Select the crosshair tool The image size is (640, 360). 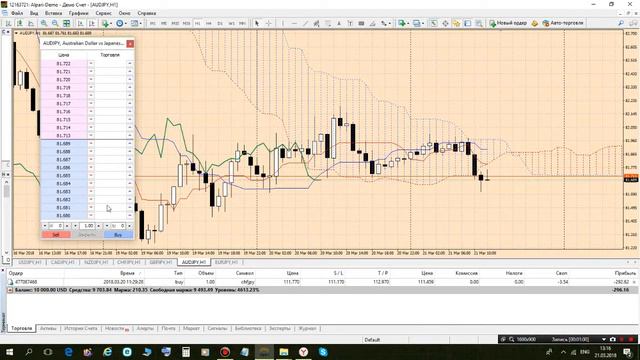[x=269, y=23]
